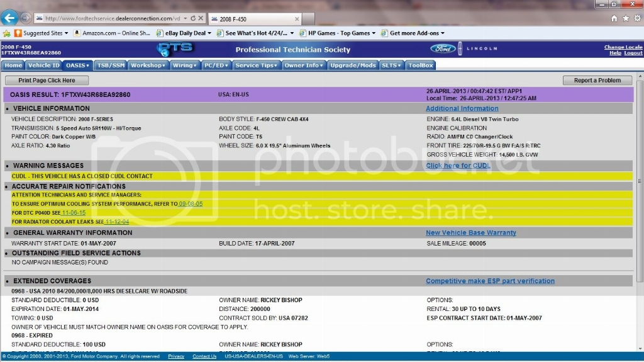Click the Privacy footer link

176,356
